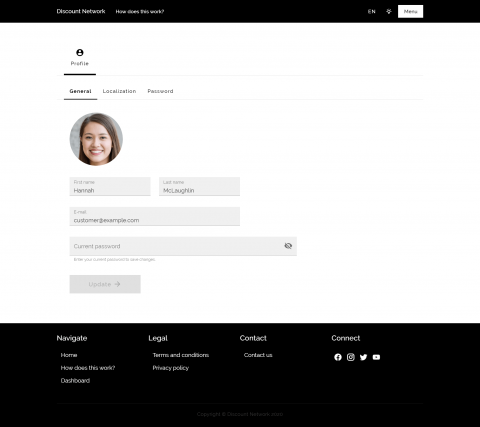This screenshot has width=480, height=427.
Task: Toggle the light/dark theme icon
Action: point(389,11)
